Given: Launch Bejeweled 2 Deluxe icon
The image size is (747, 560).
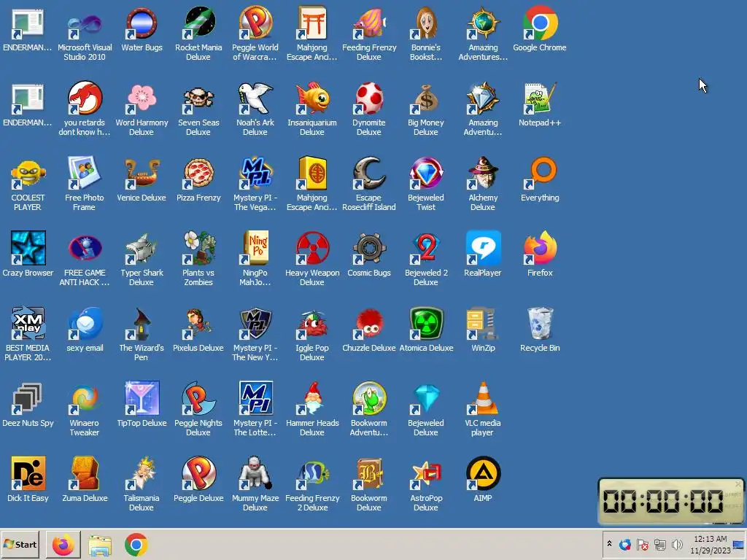Looking at the screenshot, I should pos(426,249).
